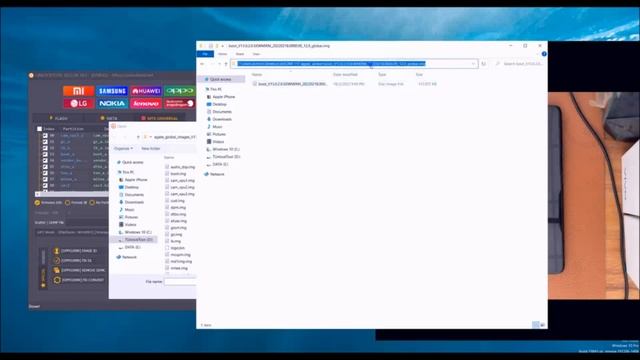Viewport: 640px width, 360px height.
Task: Sort files by Type column
Action: point(382,75)
